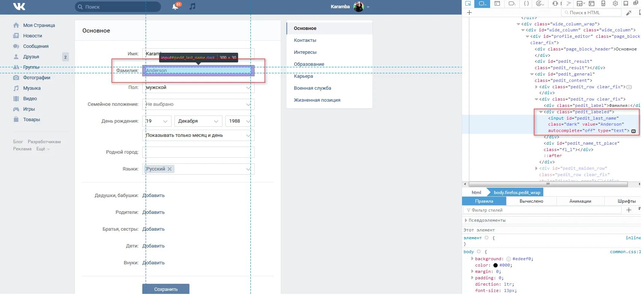Open the birth month dropdown Декабря
This screenshot has width=644, height=295.
198,121
